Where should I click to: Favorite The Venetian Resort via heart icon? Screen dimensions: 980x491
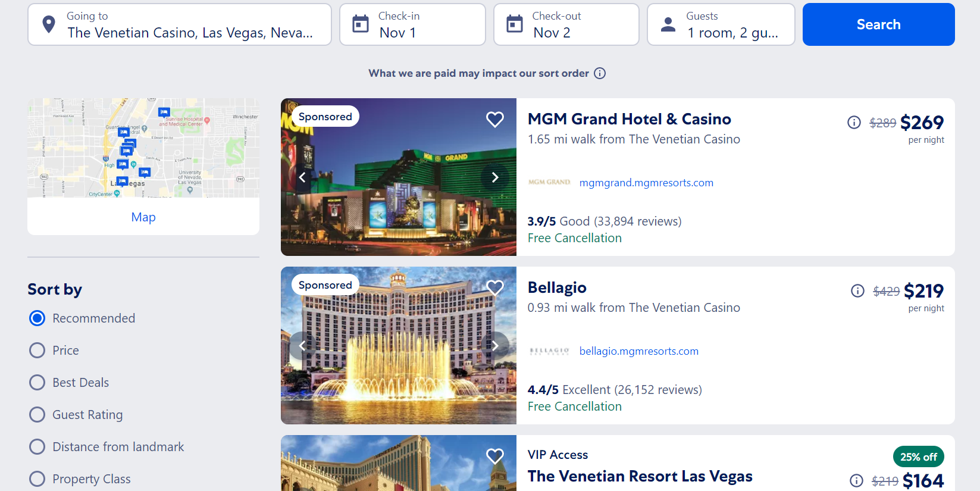pos(495,456)
